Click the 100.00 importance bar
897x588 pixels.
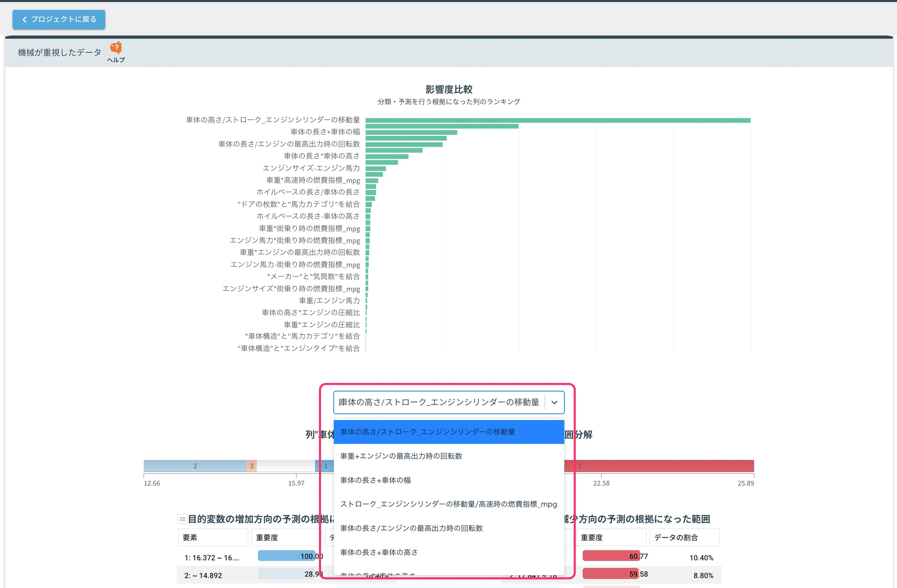click(286, 556)
